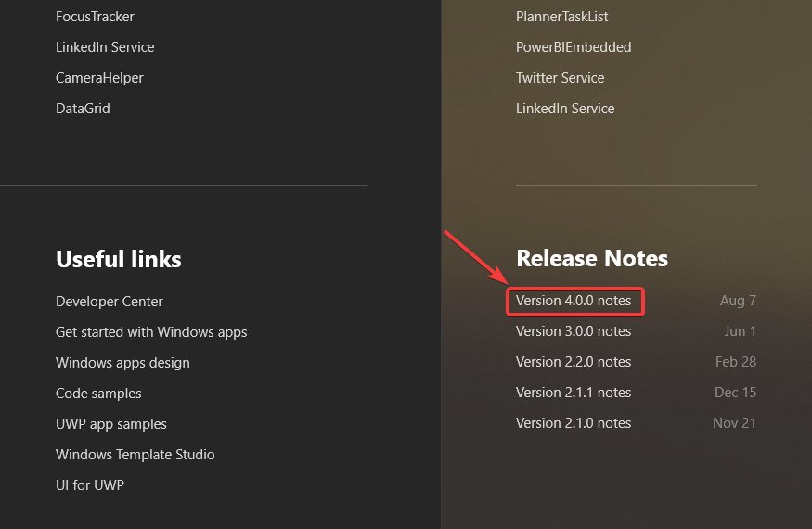Open the PowerBIEmbedded sample

click(x=574, y=47)
